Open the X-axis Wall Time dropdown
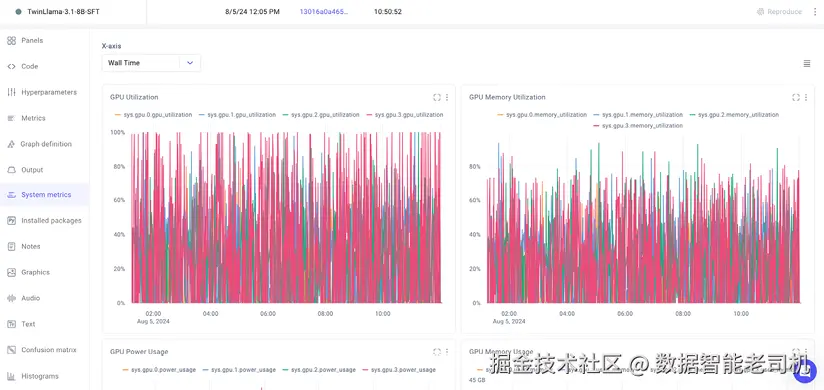This screenshot has width=824, height=390. (x=151, y=63)
